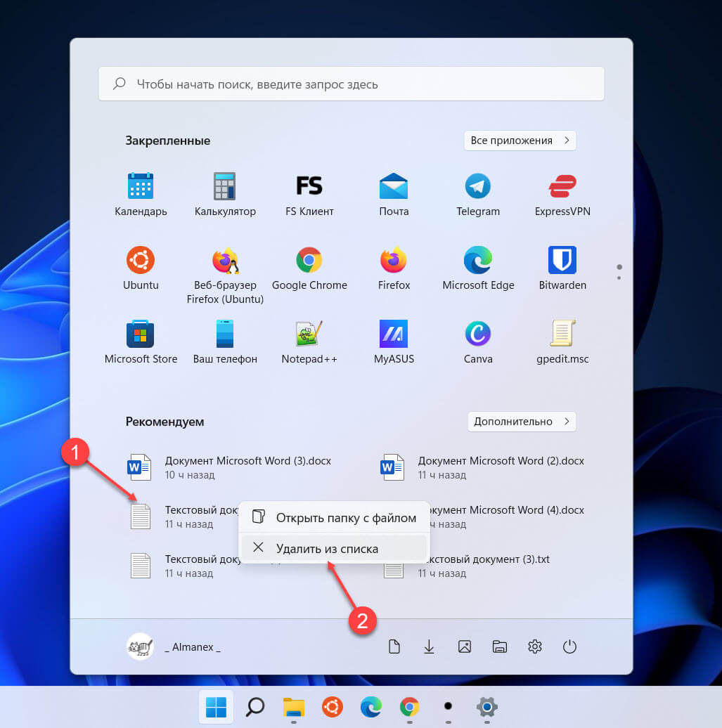Screen dimensions: 722x728
Task: Open Microsoft Edge from the taskbar
Action: pyautogui.click(x=370, y=707)
